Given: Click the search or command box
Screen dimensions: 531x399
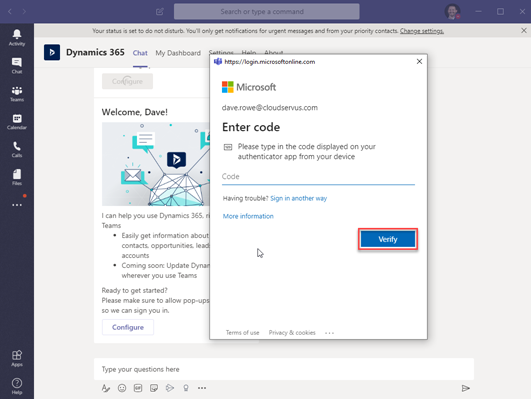Looking at the screenshot, I should point(267,12).
